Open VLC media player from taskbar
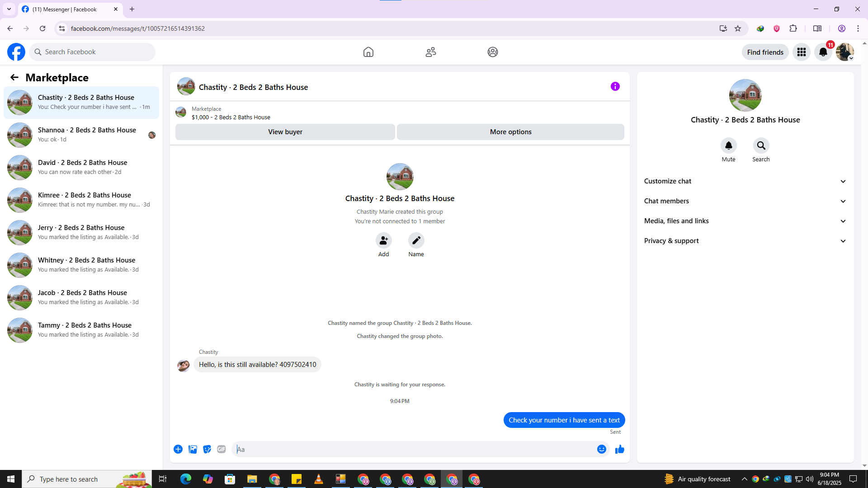 click(319, 479)
